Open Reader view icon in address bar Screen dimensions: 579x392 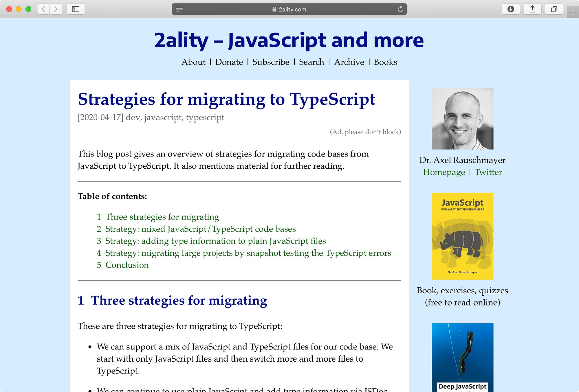(179, 9)
